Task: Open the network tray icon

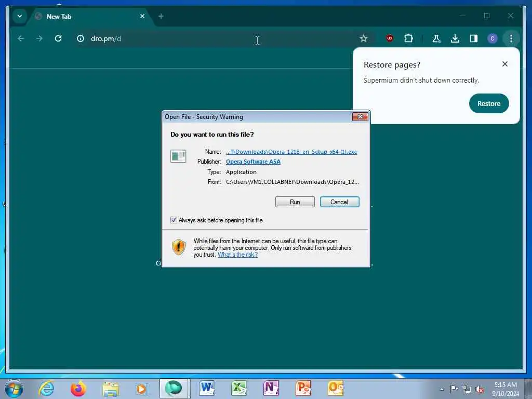Action: 467,389
